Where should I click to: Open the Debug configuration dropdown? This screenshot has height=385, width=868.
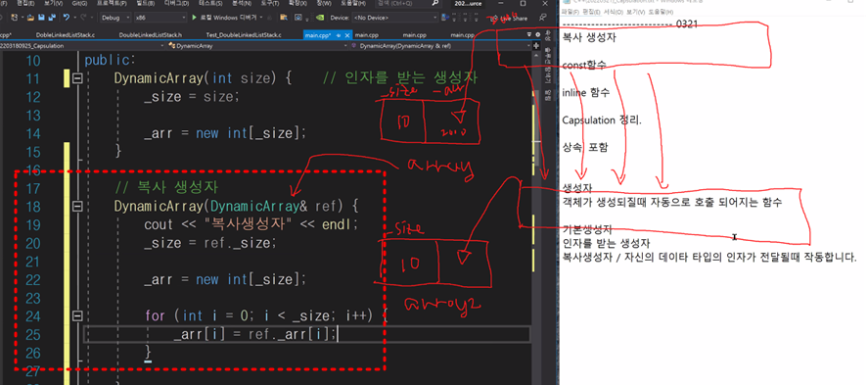[x=114, y=18]
